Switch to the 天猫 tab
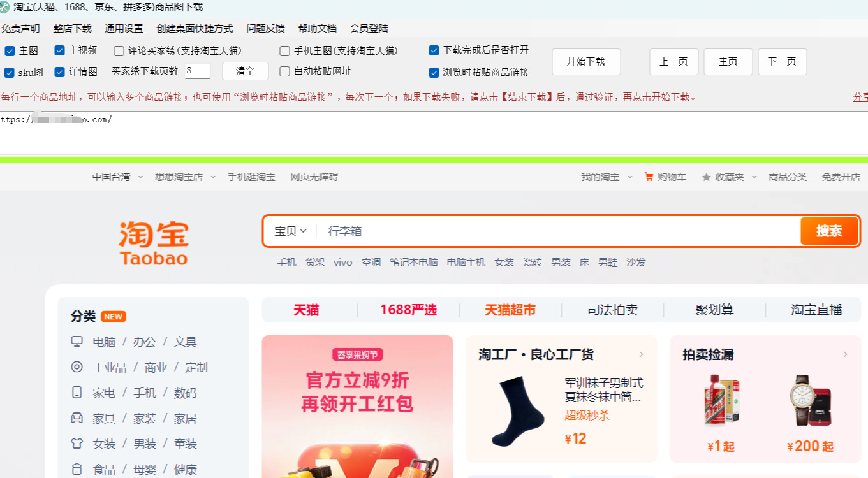 click(306, 310)
